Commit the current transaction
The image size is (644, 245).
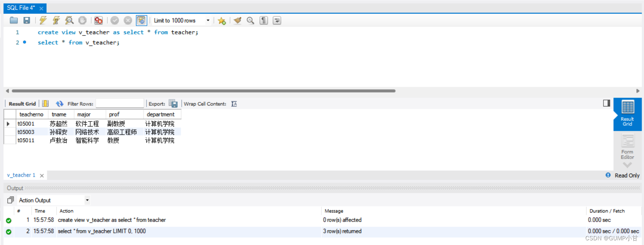(115, 20)
